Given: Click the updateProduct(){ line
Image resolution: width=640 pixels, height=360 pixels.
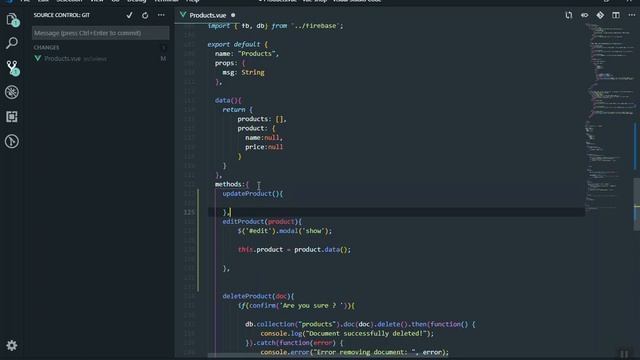Looking at the screenshot, I should (x=252, y=193).
